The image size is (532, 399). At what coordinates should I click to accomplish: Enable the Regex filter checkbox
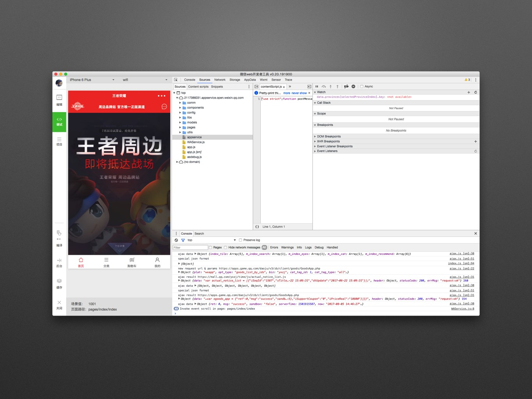(210, 247)
